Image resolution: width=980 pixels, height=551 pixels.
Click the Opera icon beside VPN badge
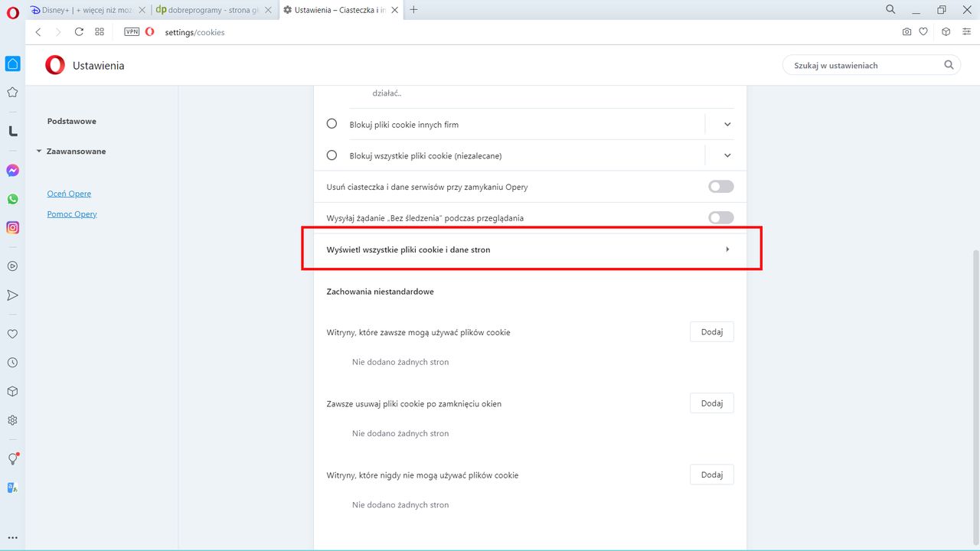point(149,32)
